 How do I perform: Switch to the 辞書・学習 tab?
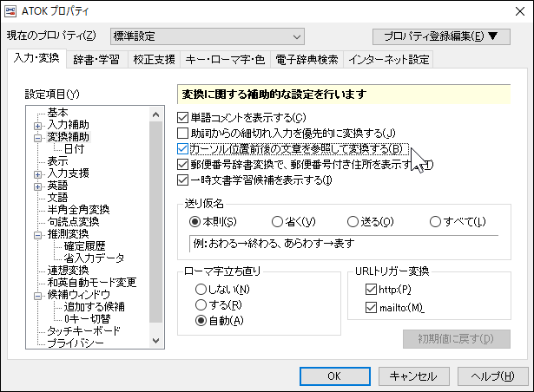pyautogui.click(x=96, y=60)
